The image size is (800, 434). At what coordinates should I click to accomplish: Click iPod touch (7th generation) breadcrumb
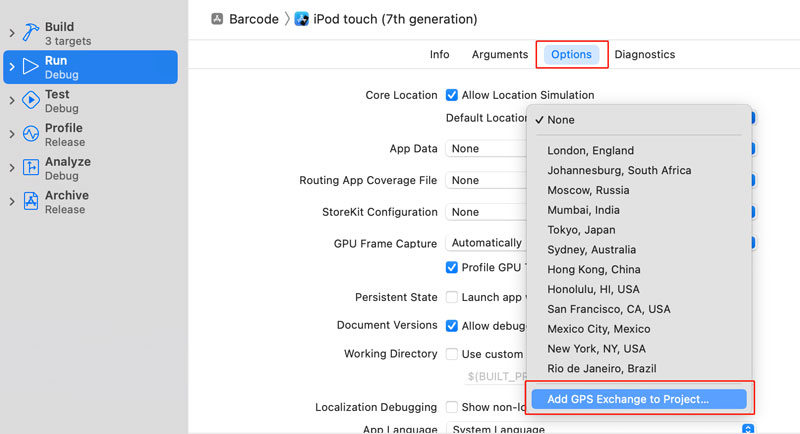tap(395, 19)
